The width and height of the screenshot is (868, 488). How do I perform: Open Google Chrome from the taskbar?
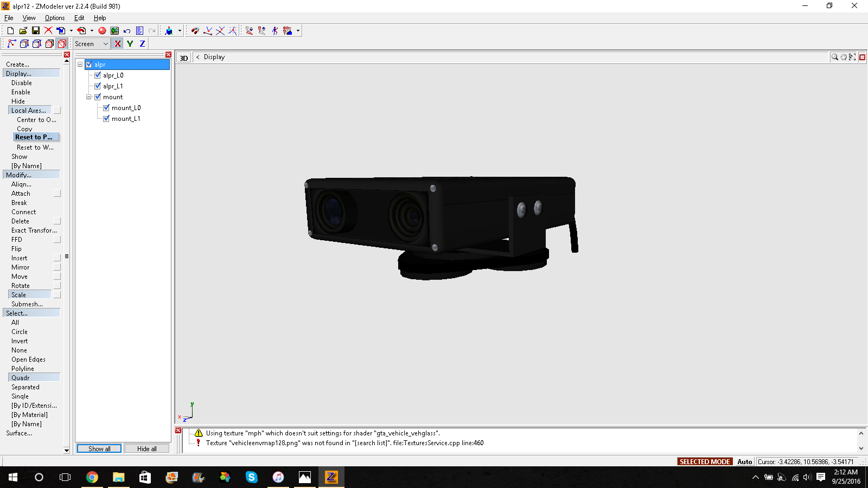click(x=92, y=477)
